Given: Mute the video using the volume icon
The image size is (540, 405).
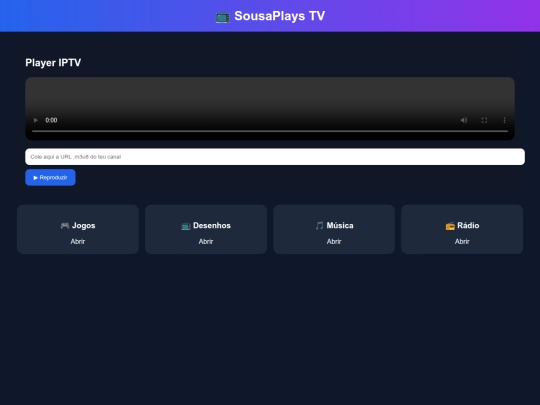Looking at the screenshot, I should (x=464, y=120).
